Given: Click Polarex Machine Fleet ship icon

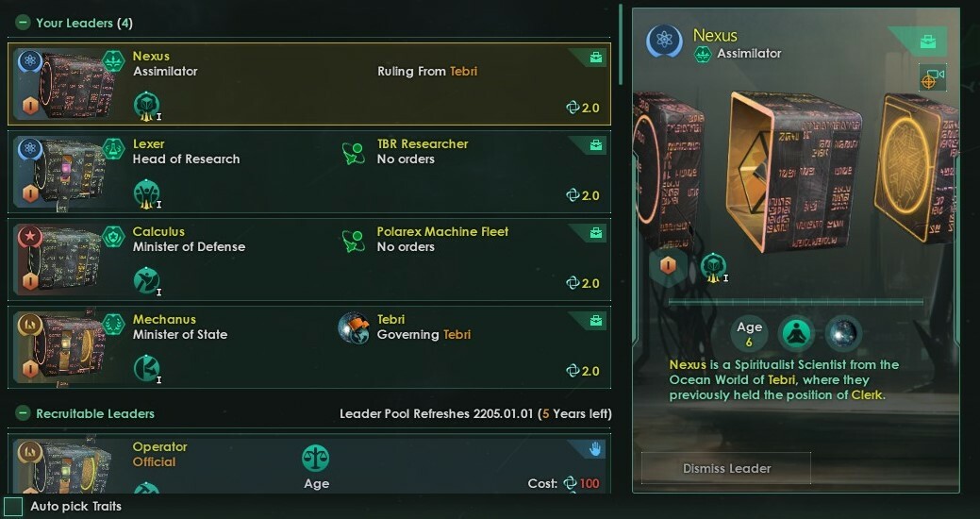Looking at the screenshot, I should (x=354, y=239).
